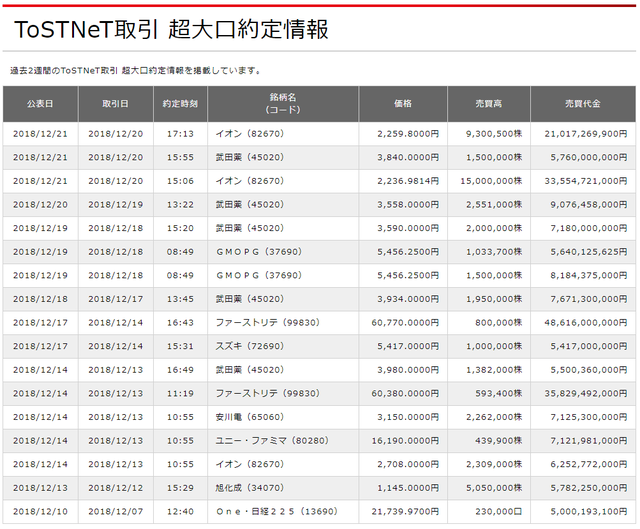This screenshot has width=640, height=529.
Task: Click the amount 9,076,458,000円
Action: [589, 205]
